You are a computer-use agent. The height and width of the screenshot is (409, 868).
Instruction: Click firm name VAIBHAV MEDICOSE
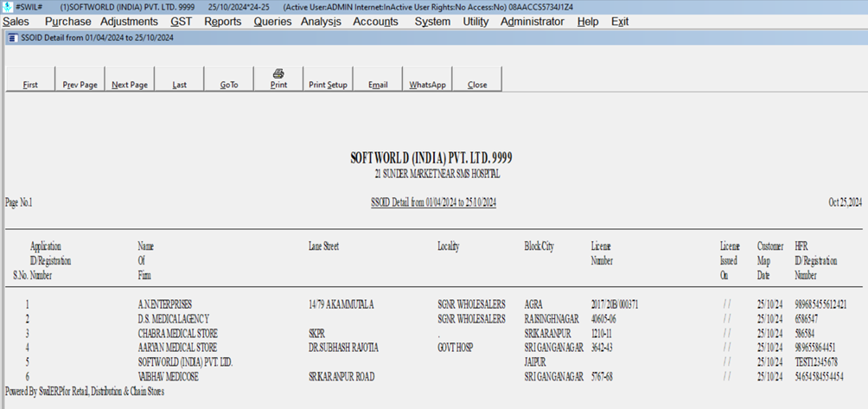tap(169, 376)
